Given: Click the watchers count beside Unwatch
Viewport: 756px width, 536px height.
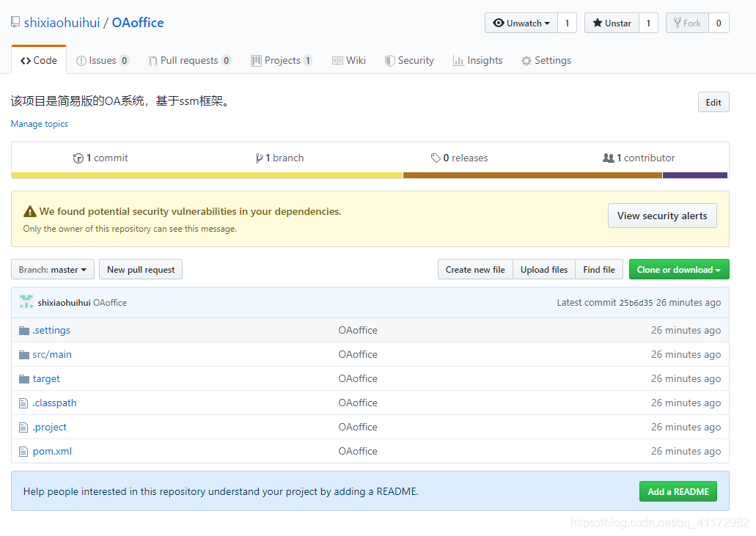Looking at the screenshot, I should coord(567,23).
